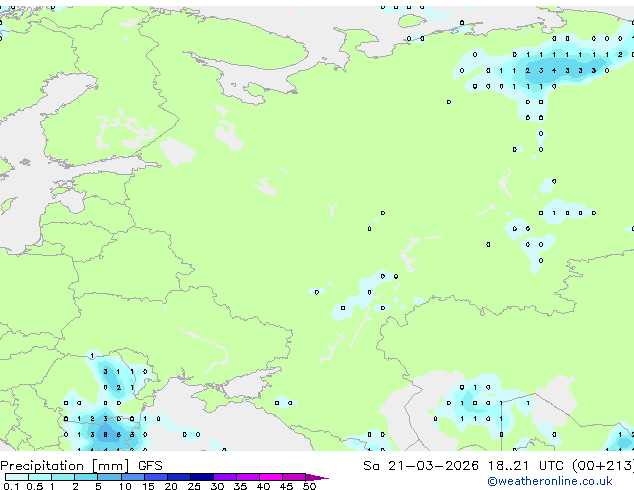The height and width of the screenshot is (490, 634).
Task: Click the '0.1' legend scale label
Action: [x=11, y=486]
